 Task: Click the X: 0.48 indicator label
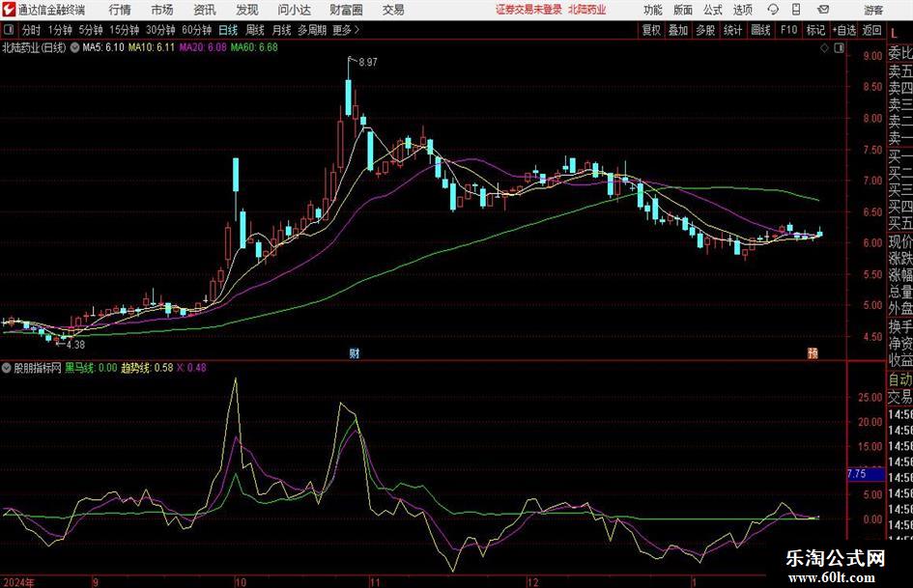pyautogui.click(x=191, y=368)
